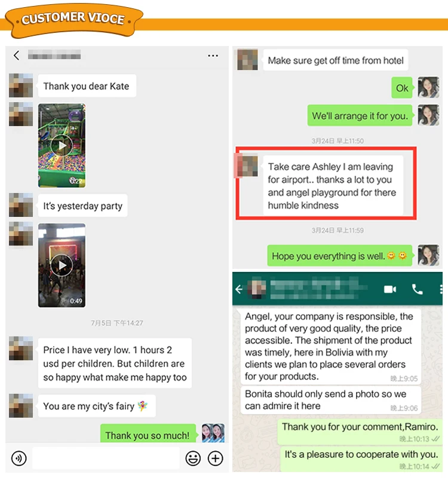Screen dimensions: 448x478
Task: Tap the sender's two-person profile picture
Action: (213, 433)
